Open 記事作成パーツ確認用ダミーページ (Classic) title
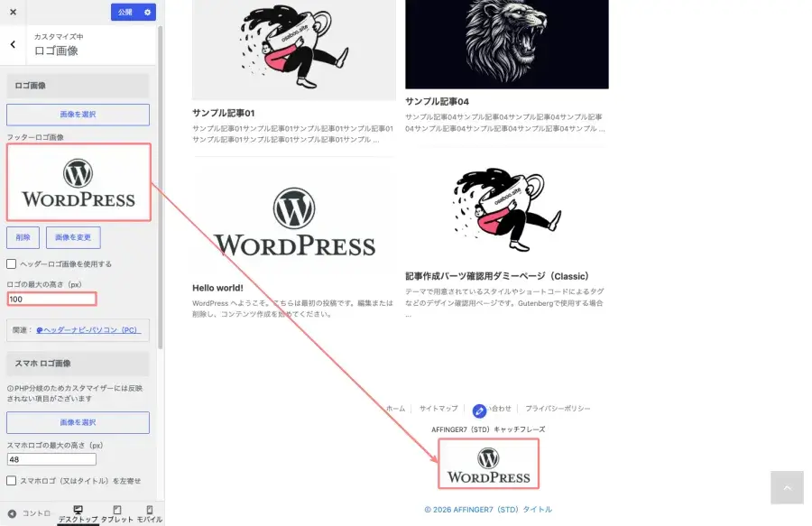 pyautogui.click(x=497, y=276)
